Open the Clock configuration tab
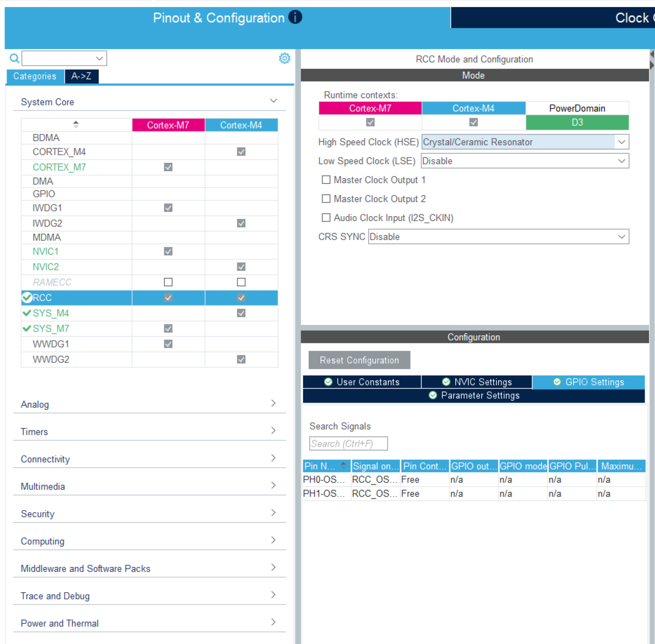The height and width of the screenshot is (644, 655). [553, 18]
